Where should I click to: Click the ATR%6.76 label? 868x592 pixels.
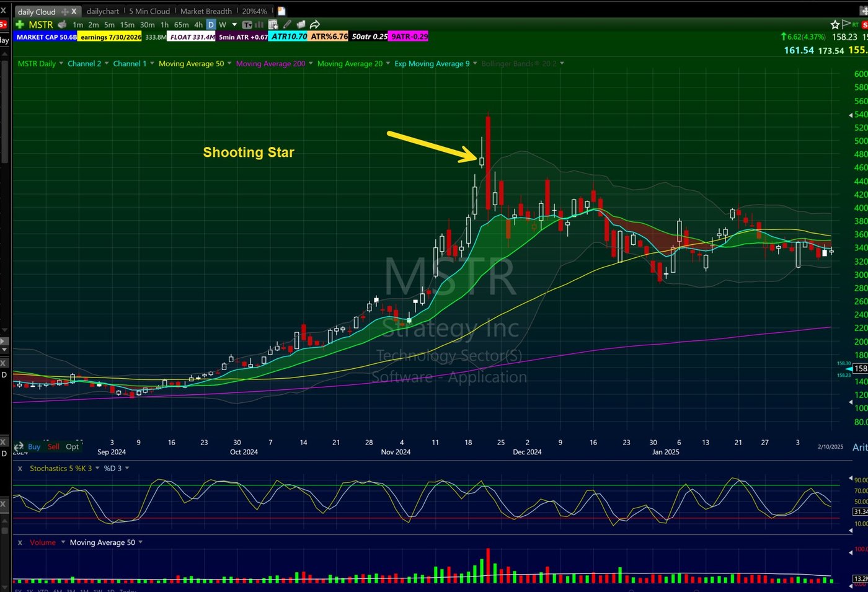(329, 37)
